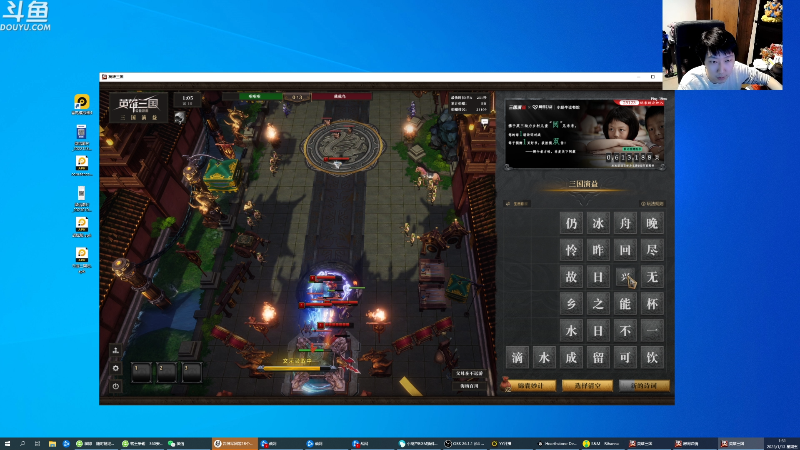Click the 日 tile right of 故
The image size is (800, 450).
point(598,277)
